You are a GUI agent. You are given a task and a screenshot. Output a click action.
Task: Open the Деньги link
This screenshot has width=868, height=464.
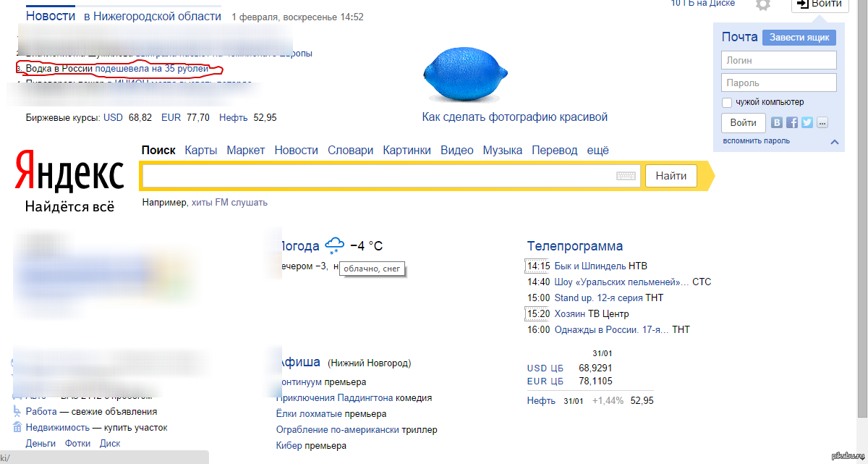[x=41, y=444]
